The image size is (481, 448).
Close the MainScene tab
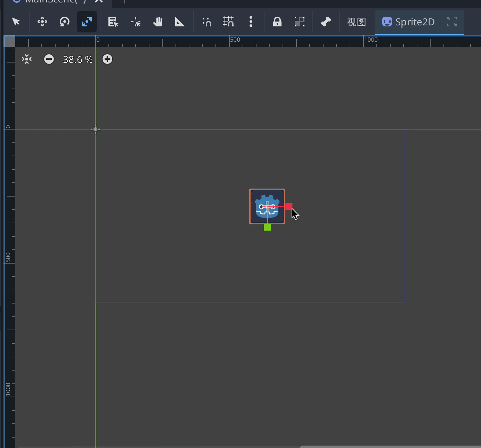(x=99, y=1)
